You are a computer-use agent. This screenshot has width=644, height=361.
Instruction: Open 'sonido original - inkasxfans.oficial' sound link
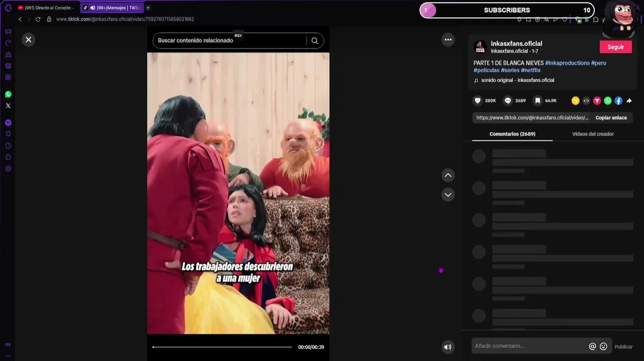tap(518, 80)
